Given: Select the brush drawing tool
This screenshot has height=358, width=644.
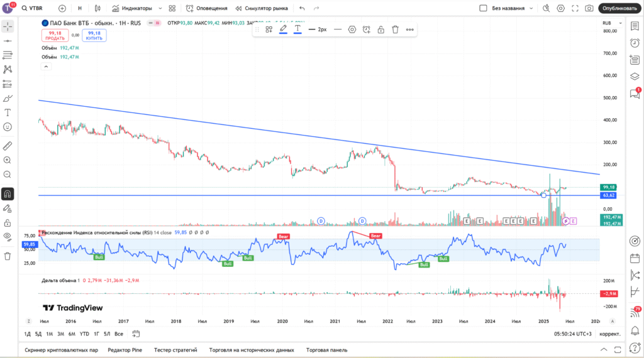Looking at the screenshot, I should point(8,99).
